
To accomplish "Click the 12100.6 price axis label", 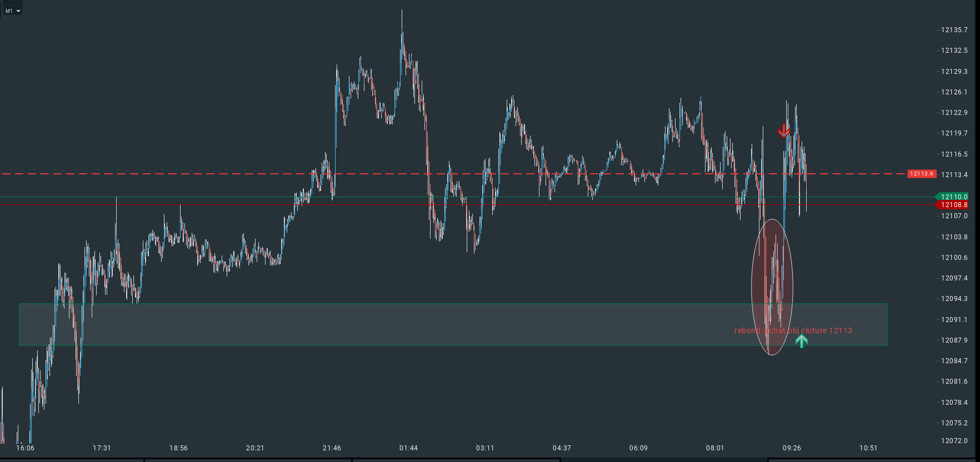I will (954, 258).
